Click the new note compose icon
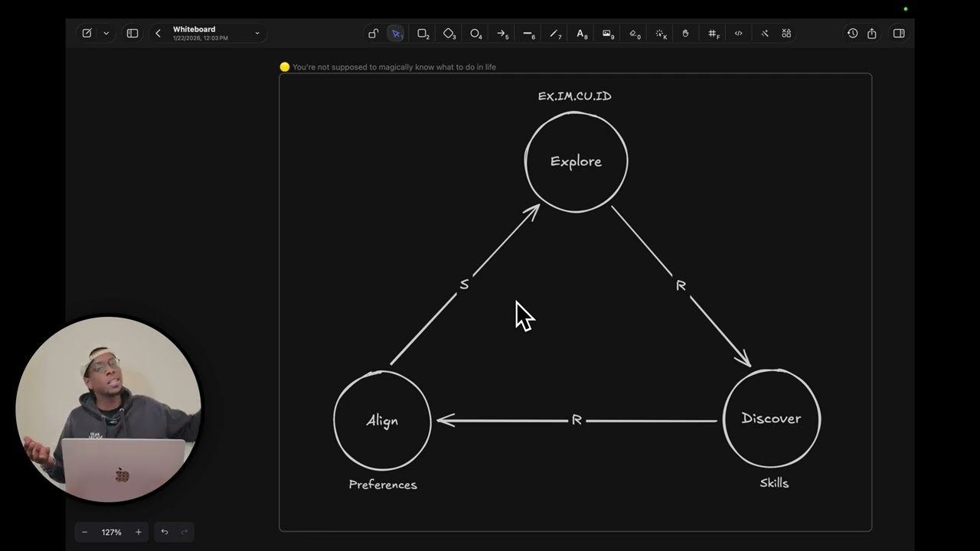 (87, 34)
